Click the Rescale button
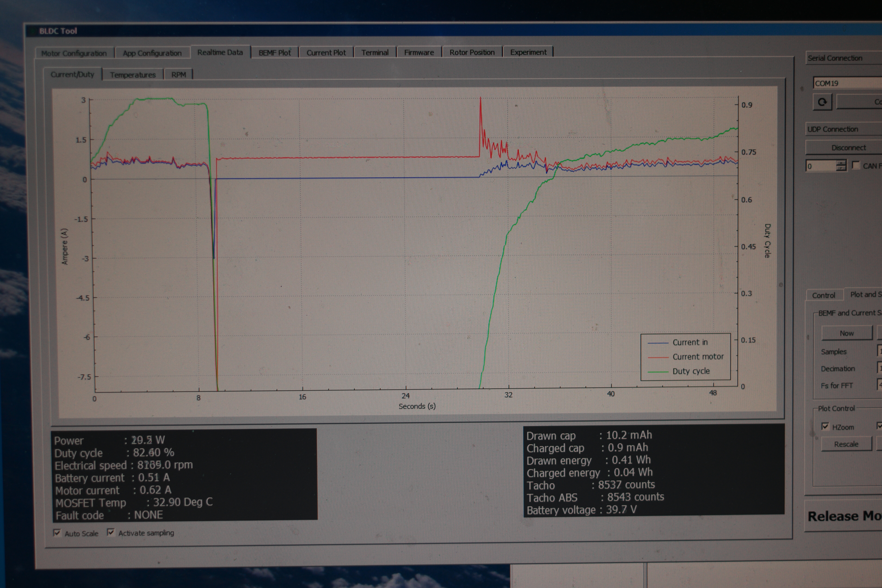Screen dimensions: 882x588 [846, 444]
